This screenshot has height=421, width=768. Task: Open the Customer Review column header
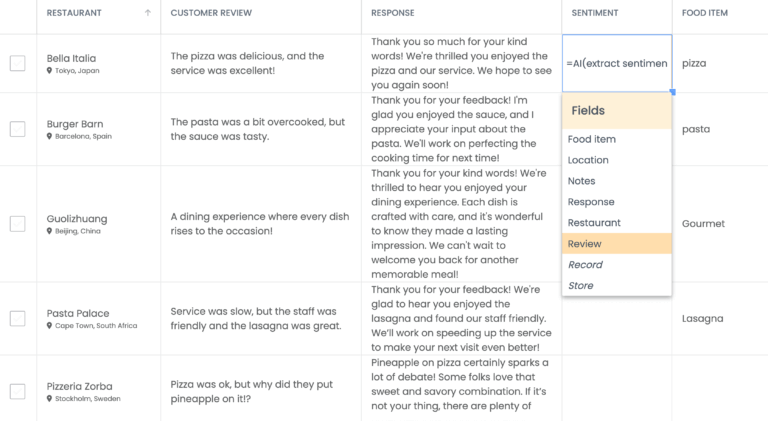click(211, 13)
